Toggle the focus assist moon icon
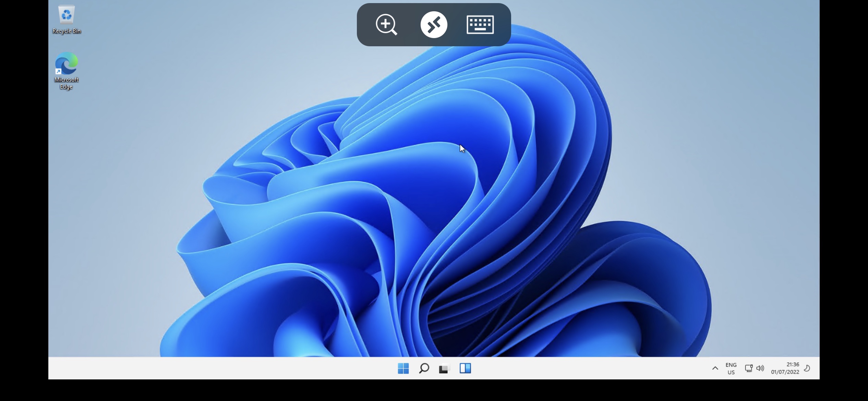 click(807, 368)
